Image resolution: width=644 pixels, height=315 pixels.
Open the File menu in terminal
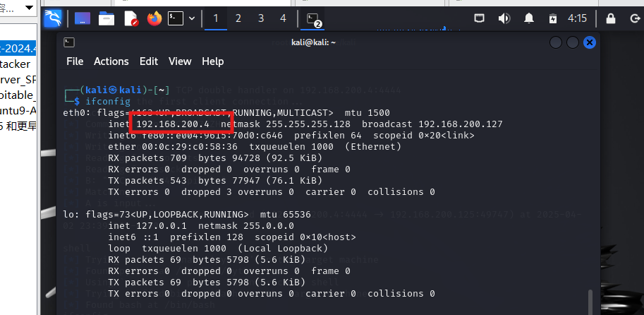click(75, 61)
